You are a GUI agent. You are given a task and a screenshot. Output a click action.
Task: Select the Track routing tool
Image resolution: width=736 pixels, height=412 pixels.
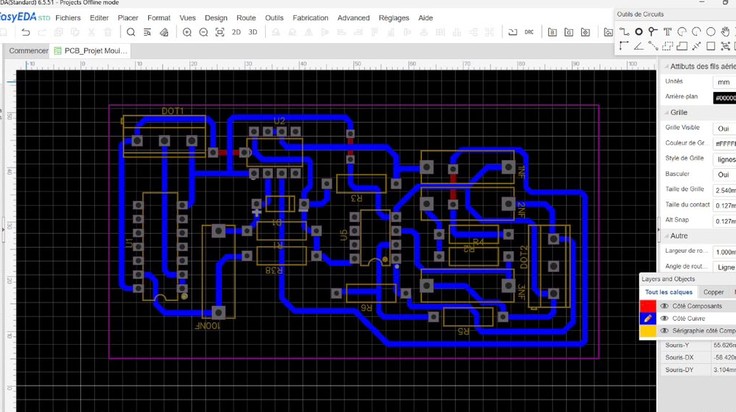coord(624,32)
